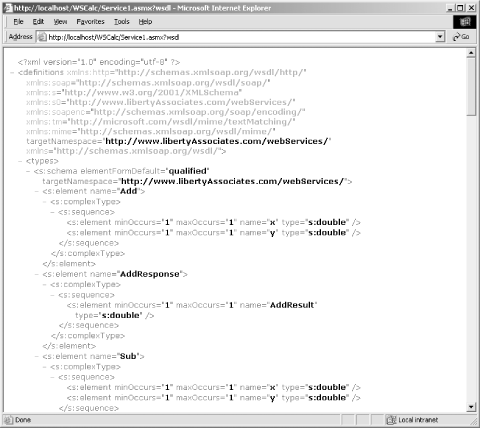The image size is (481, 428).
Task: Click the xmlns:mime namespace line
Action: pos(151,131)
